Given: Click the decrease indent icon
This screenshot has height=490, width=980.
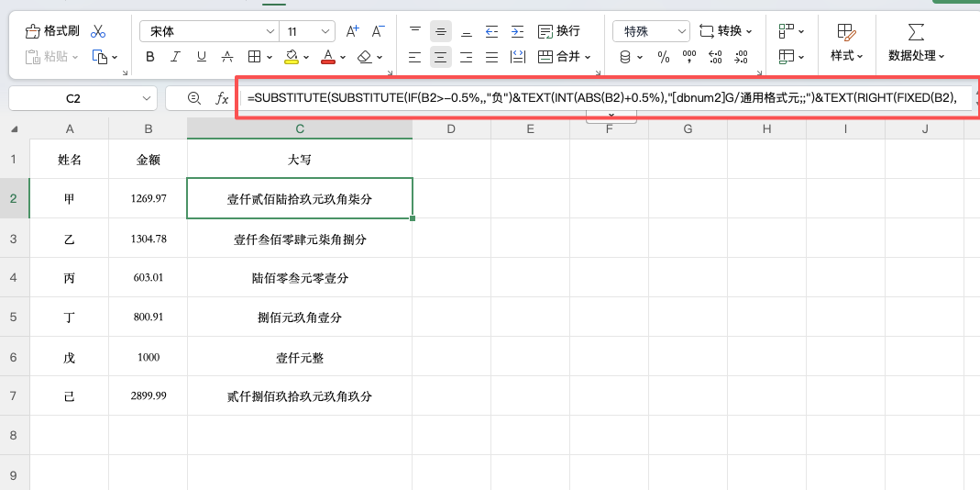Looking at the screenshot, I should point(492,31).
